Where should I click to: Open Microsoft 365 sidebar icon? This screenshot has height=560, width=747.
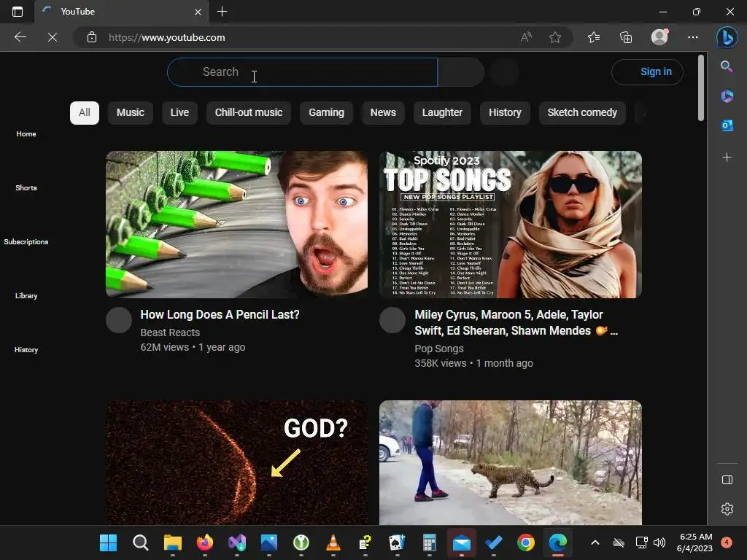tap(727, 96)
